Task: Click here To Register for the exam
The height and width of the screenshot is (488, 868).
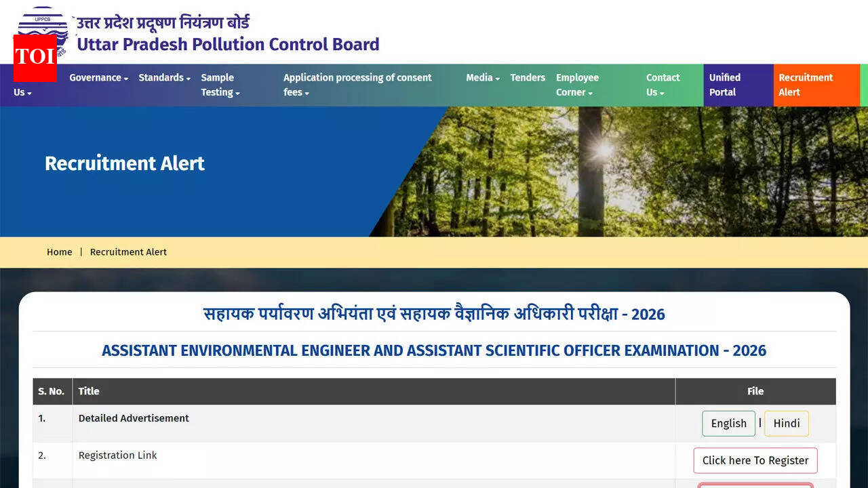Action: (x=755, y=460)
